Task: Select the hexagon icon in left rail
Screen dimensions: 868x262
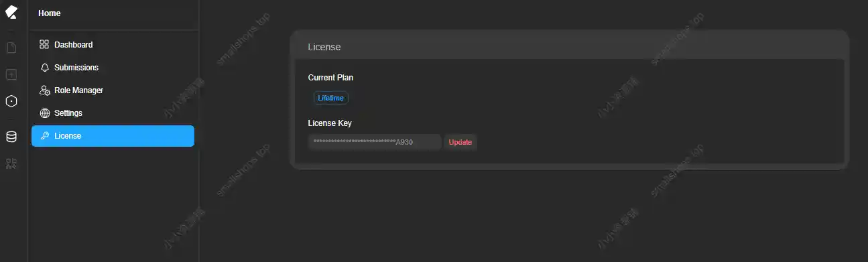Action: 11,101
